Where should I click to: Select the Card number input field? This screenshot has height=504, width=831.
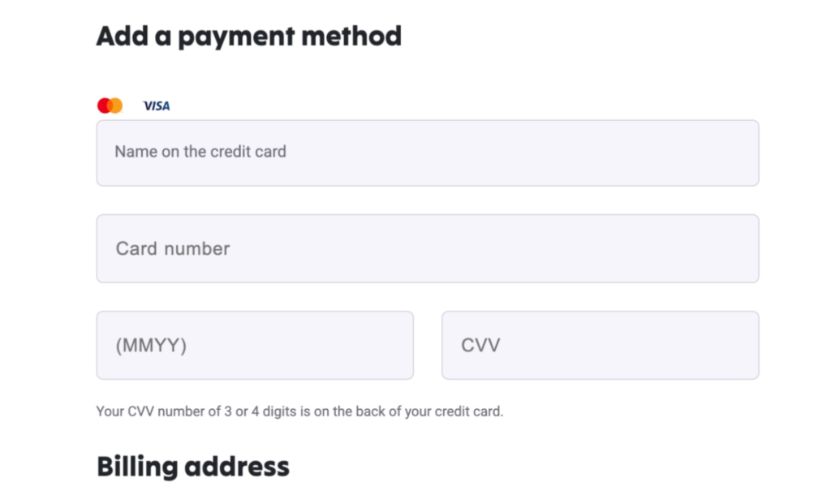click(x=428, y=248)
